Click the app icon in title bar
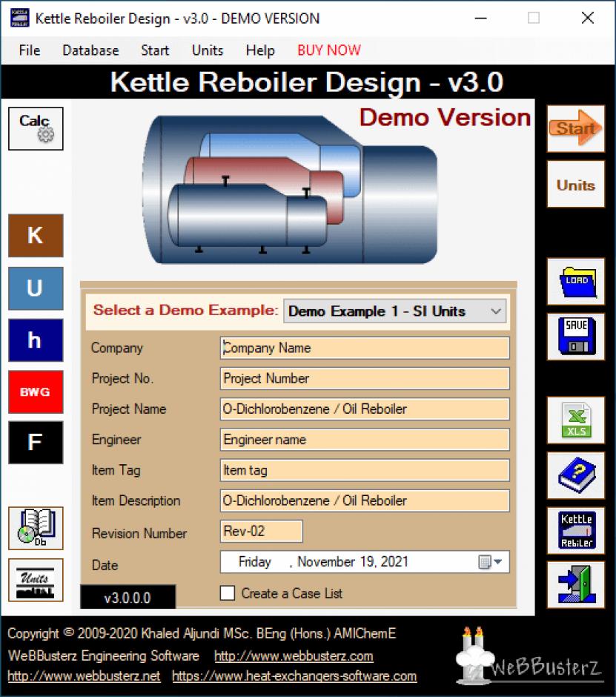Viewport: 616px width, 697px height. point(19,19)
